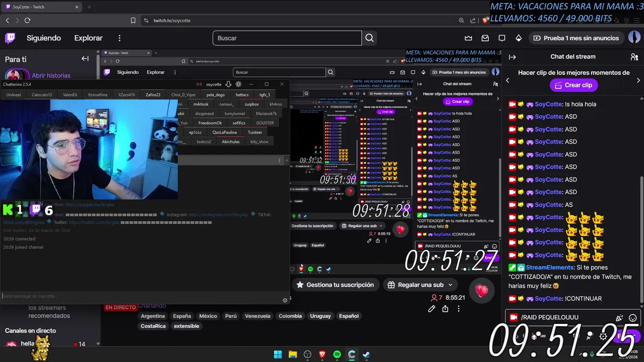
Task: Select the Zafiro23 Chatterino tab
Action: pos(153,95)
